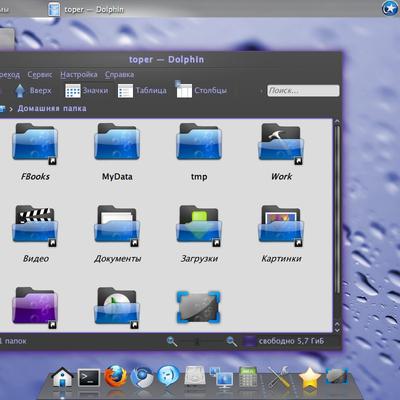400x400 pixels.
Task: Open the monitor display icon in dock
Action: (222, 378)
